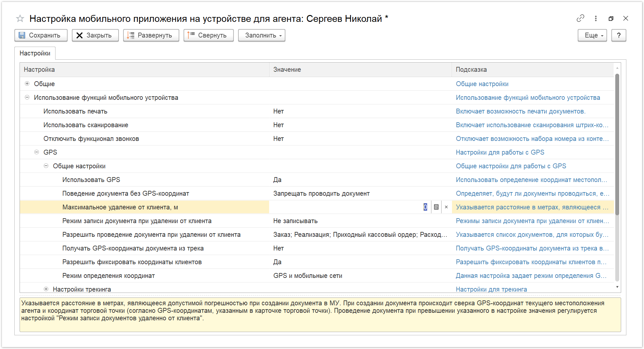This screenshot has width=644, height=349.
Task: Click the Значение column header
Action: coord(361,69)
